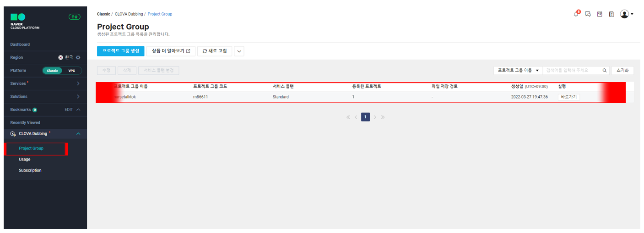Open the Subscription sidebar item
Viewport: 644px width, 233px height.
click(x=30, y=170)
